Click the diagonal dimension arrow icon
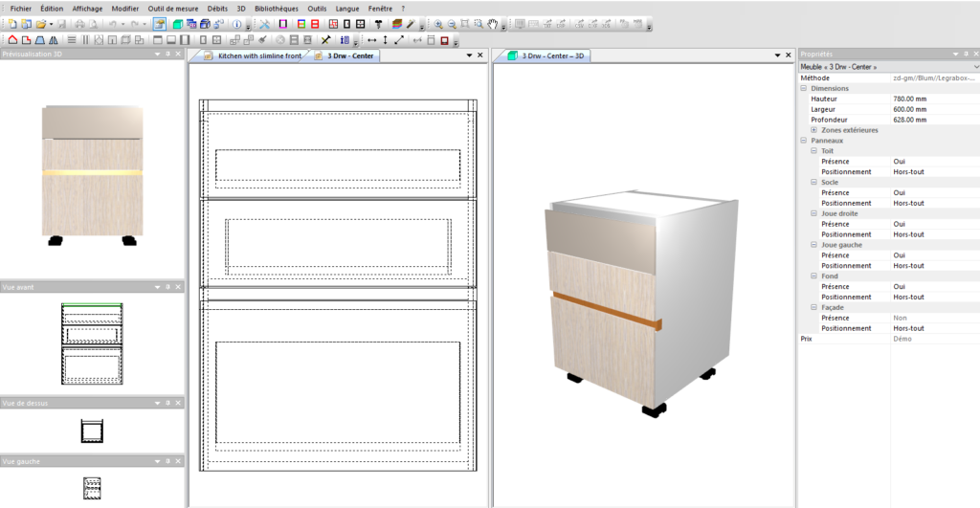Screen dimensions: 980x508 pyautogui.click(x=399, y=40)
